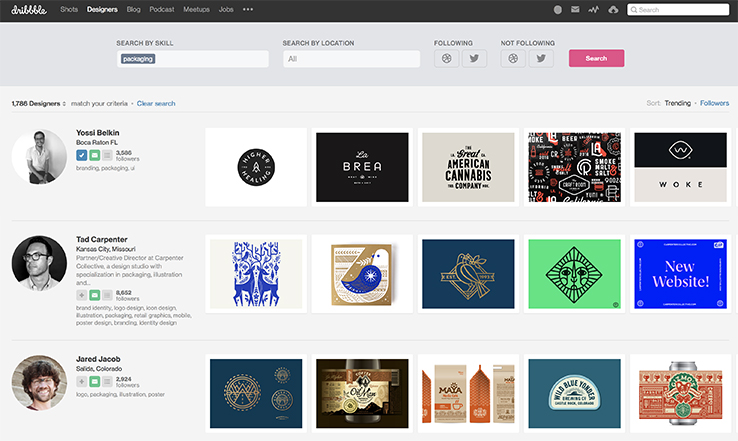Screen dimensions: 738x441
Task: Open the green sun face shot
Action: point(574,274)
